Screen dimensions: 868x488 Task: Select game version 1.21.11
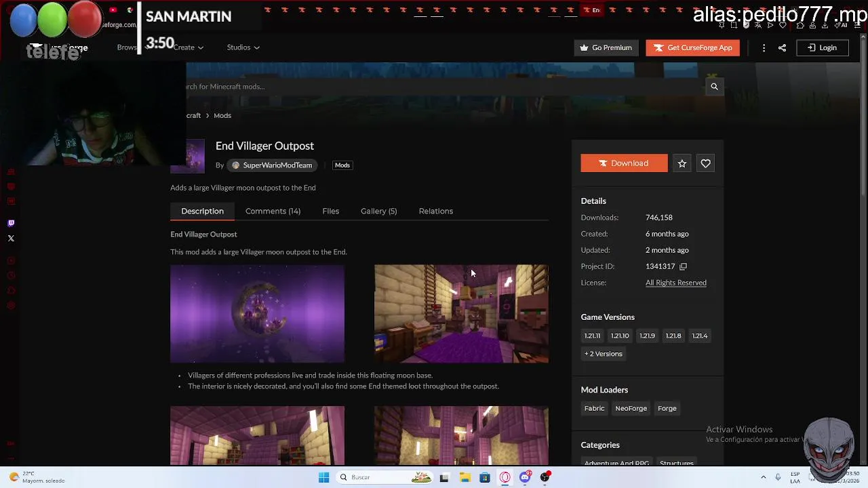point(592,335)
